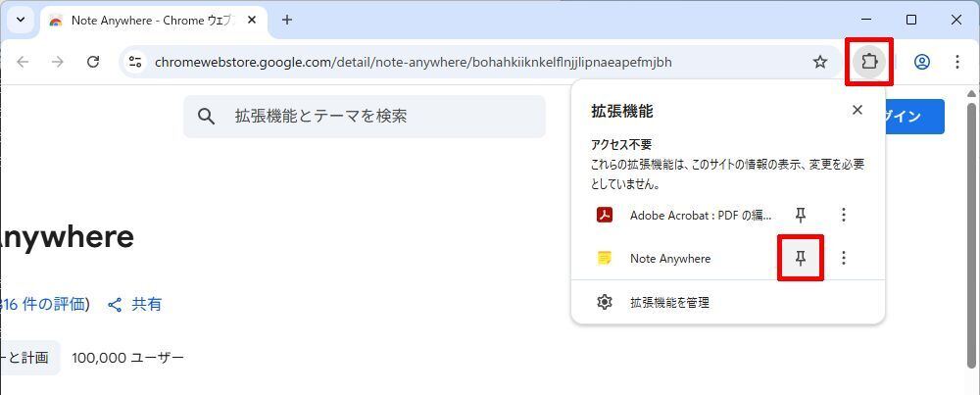The height and width of the screenshot is (395, 980).
Task: Pin the Adobe Acrobat extension
Action: click(x=801, y=215)
